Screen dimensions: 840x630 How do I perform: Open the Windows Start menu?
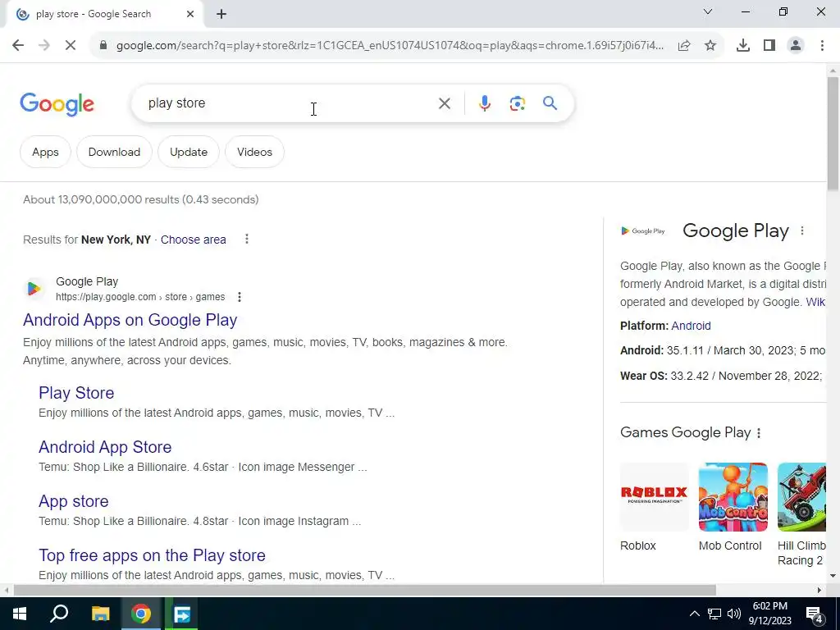click(20, 614)
